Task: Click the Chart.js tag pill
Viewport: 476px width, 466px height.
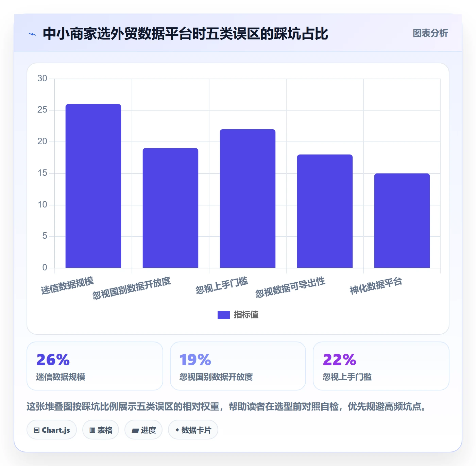Action: click(x=52, y=430)
